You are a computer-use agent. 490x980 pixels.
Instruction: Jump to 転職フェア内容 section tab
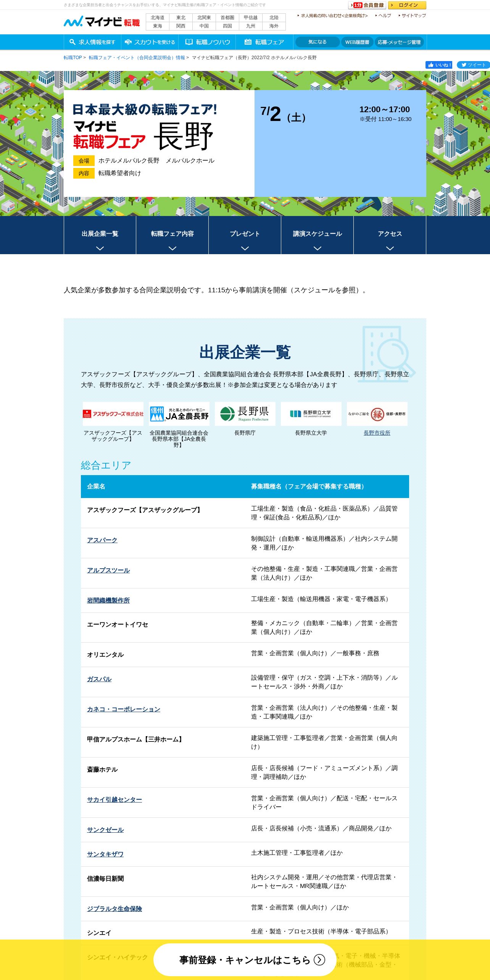172,235
